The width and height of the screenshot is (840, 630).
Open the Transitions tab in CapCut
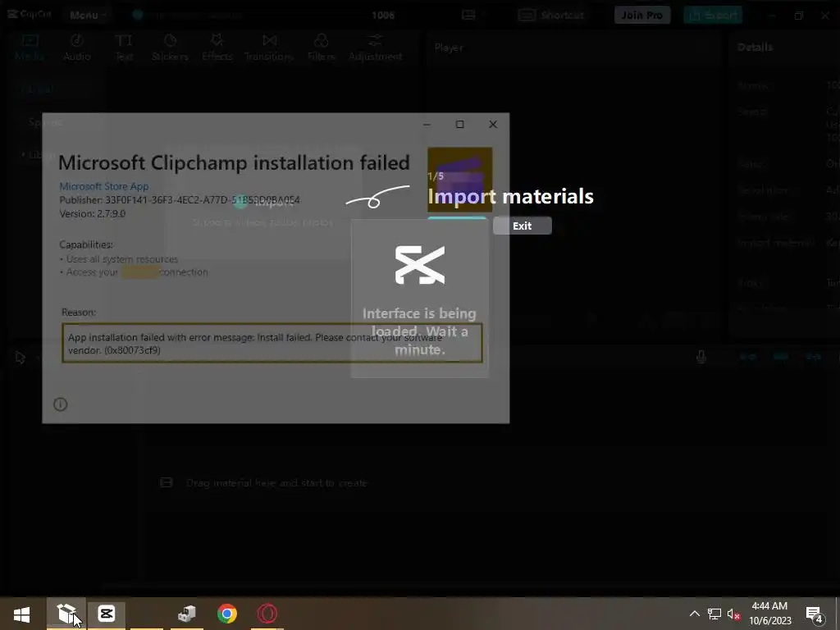click(269, 48)
